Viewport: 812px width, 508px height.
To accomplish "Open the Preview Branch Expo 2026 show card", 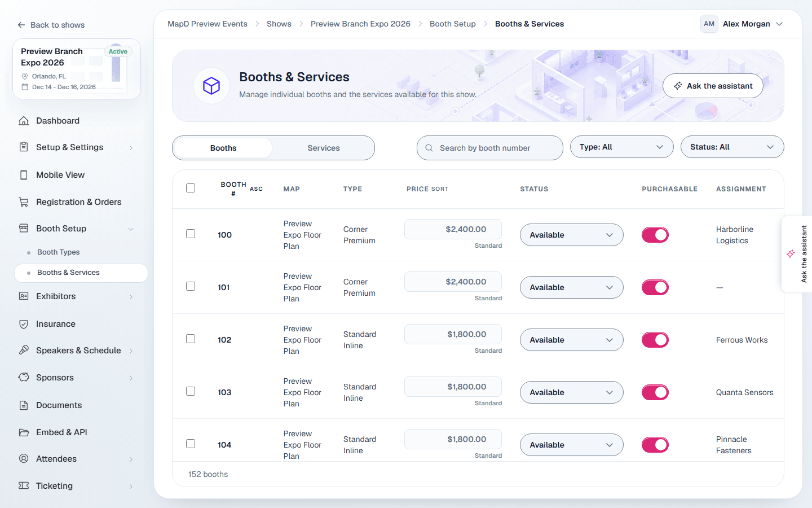I will coord(77,69).
